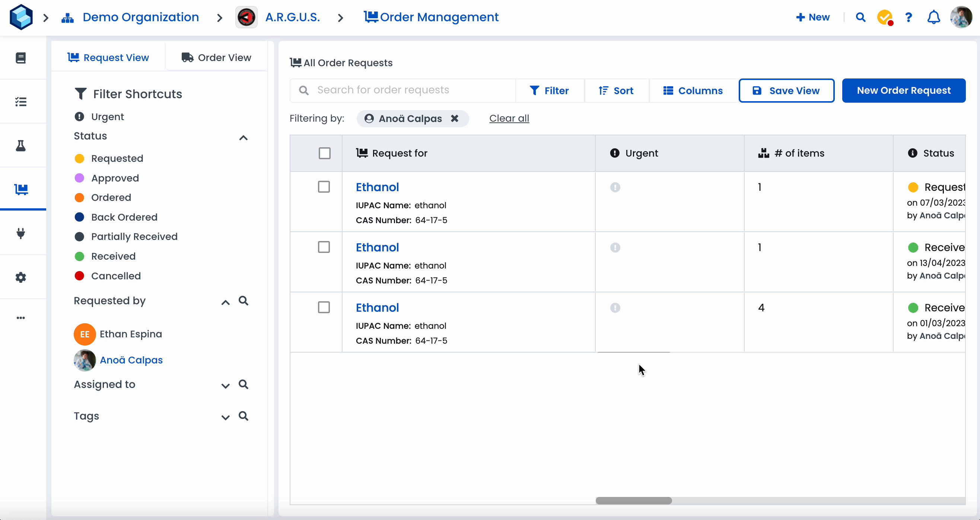Expand the Tags filter section
The image size is (980, 520).
pos(225,417)
